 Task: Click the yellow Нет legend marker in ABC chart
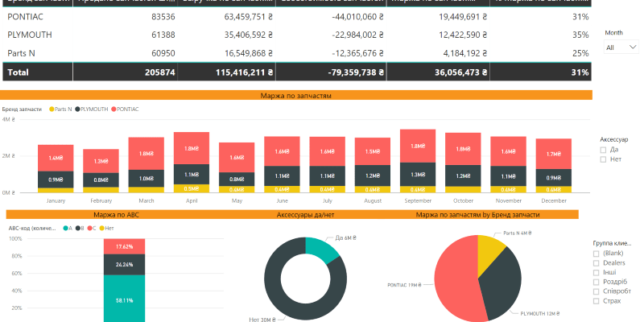pos(101,228)
